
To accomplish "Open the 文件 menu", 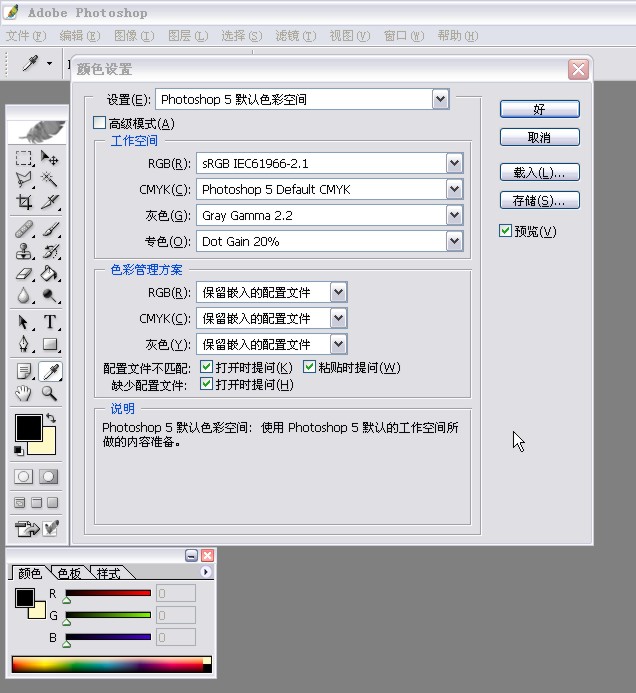I will pos(26,36).
